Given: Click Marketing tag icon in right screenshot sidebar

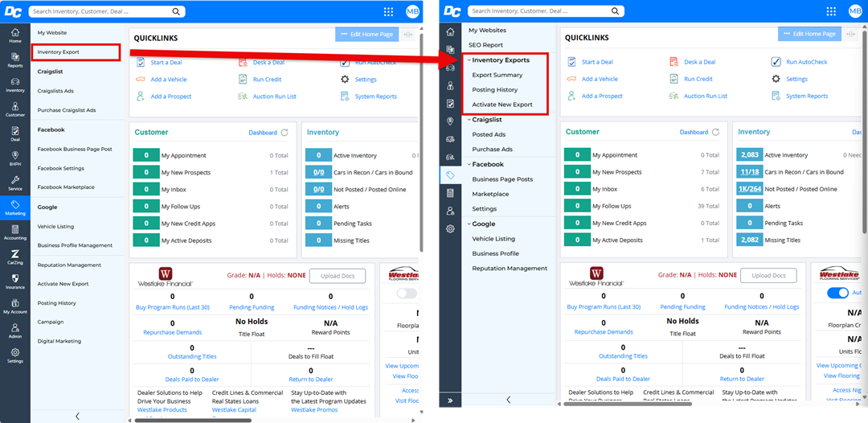Looking at the screenshot, I should click(x=450, y=175).
